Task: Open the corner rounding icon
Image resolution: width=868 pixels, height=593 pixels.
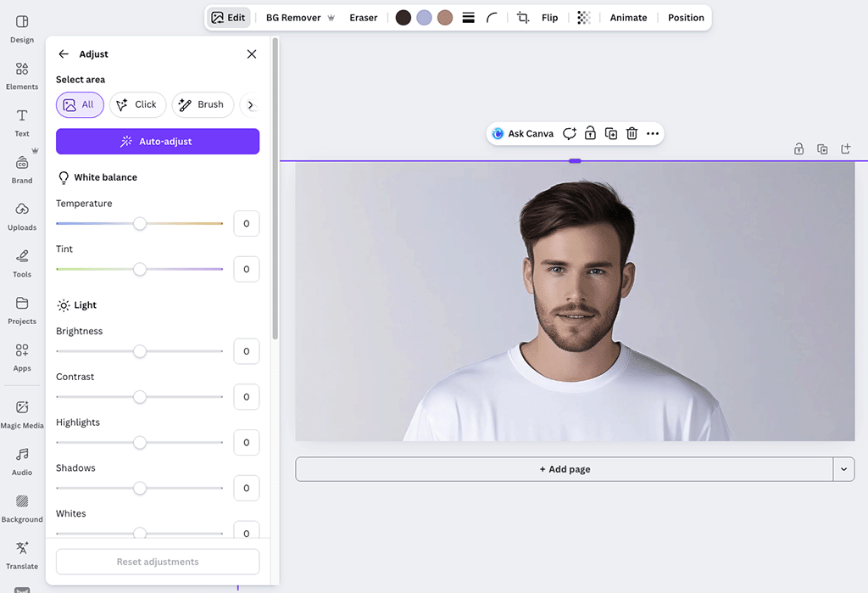Action: coord(492,18)
